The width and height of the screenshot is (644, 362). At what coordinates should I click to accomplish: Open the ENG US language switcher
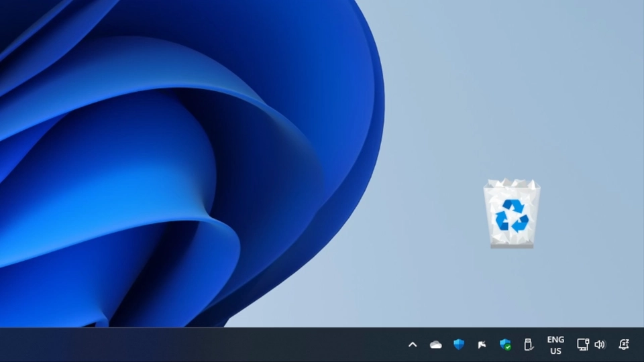[555, 345]
